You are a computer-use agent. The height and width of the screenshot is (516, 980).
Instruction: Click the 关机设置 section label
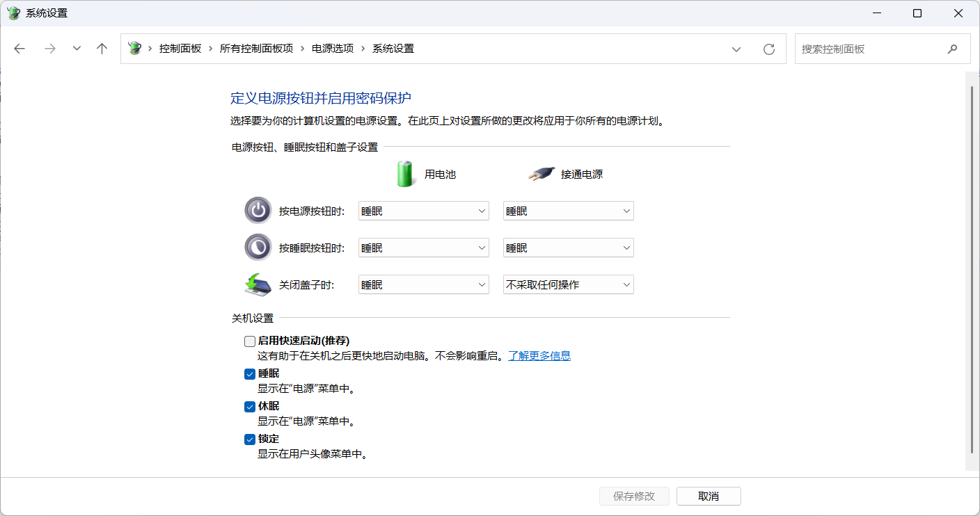(x=253, y=319)
